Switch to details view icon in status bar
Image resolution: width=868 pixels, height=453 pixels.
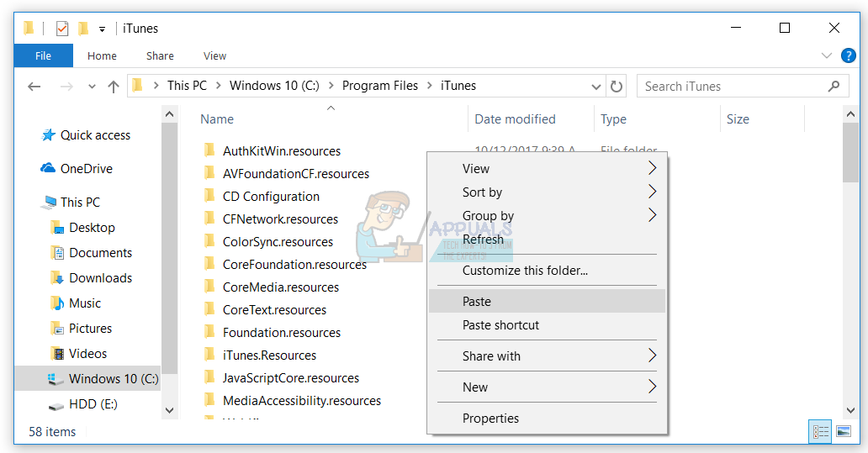pyautogui.click(x=820, y=431)
